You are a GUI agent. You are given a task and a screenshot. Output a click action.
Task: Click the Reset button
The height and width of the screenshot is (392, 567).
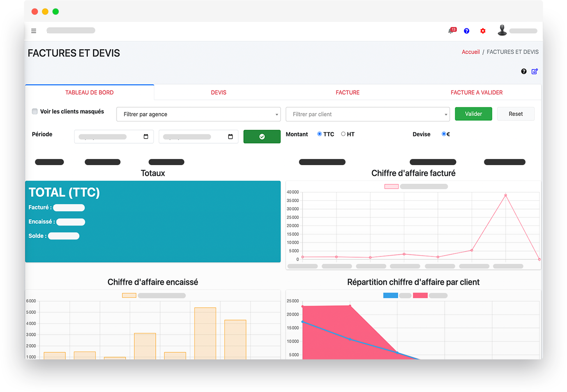click(516, 114)
